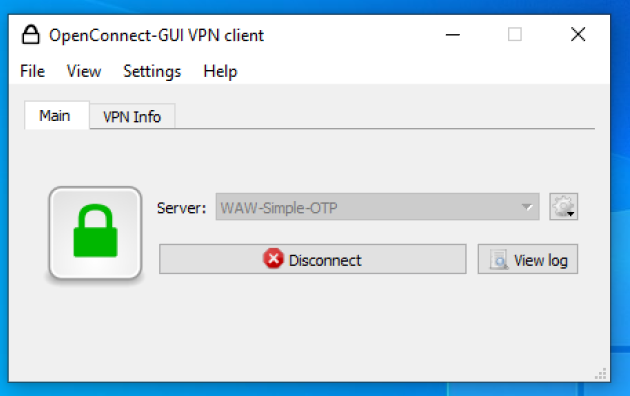Image resolution: width=630 pixels, height=396 pixels.
Task: Open the Help menu
Action: 220,71
